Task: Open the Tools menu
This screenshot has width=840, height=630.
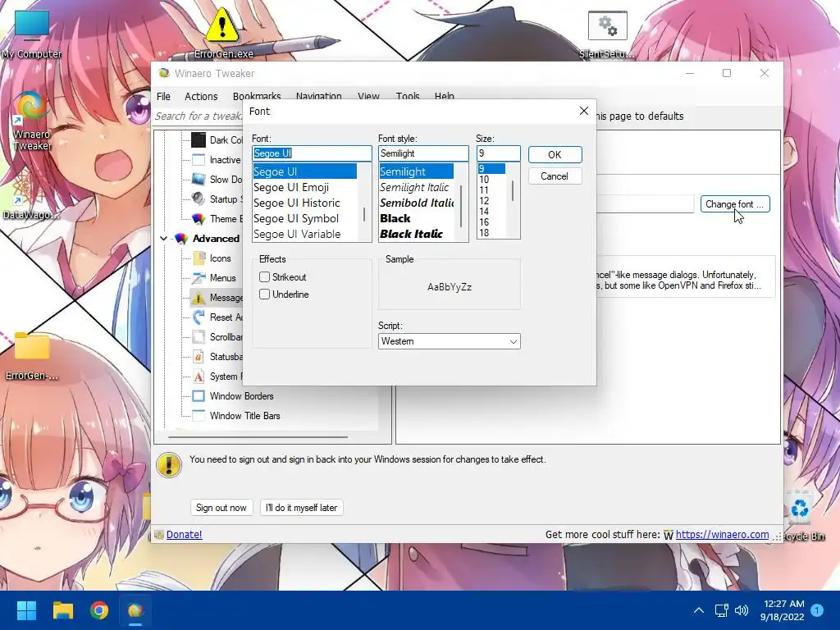Action: [x=408, y=96]
